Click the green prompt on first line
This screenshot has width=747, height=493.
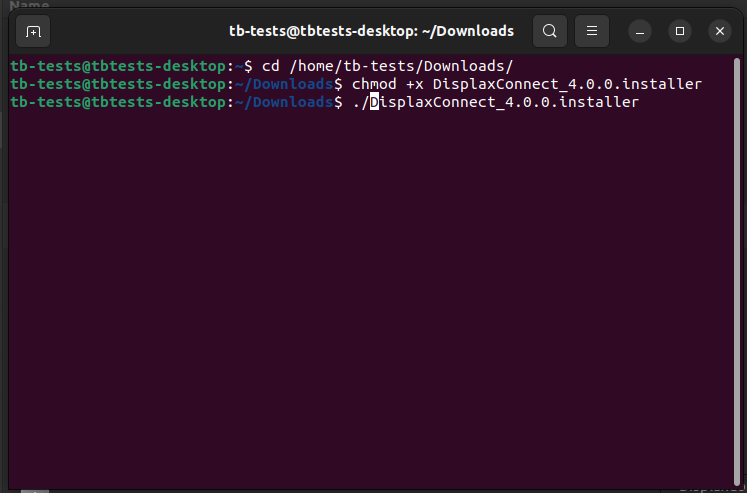click(118, 66)
